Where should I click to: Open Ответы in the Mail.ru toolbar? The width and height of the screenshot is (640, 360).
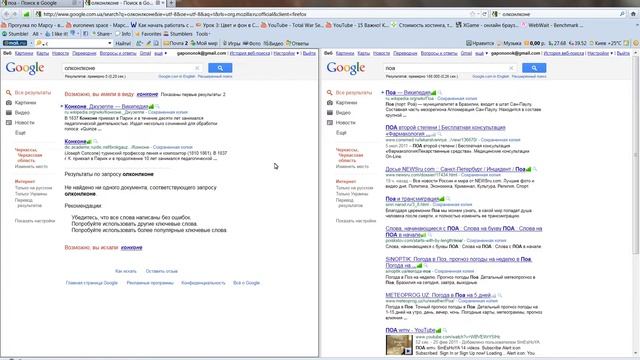(297, 43)
